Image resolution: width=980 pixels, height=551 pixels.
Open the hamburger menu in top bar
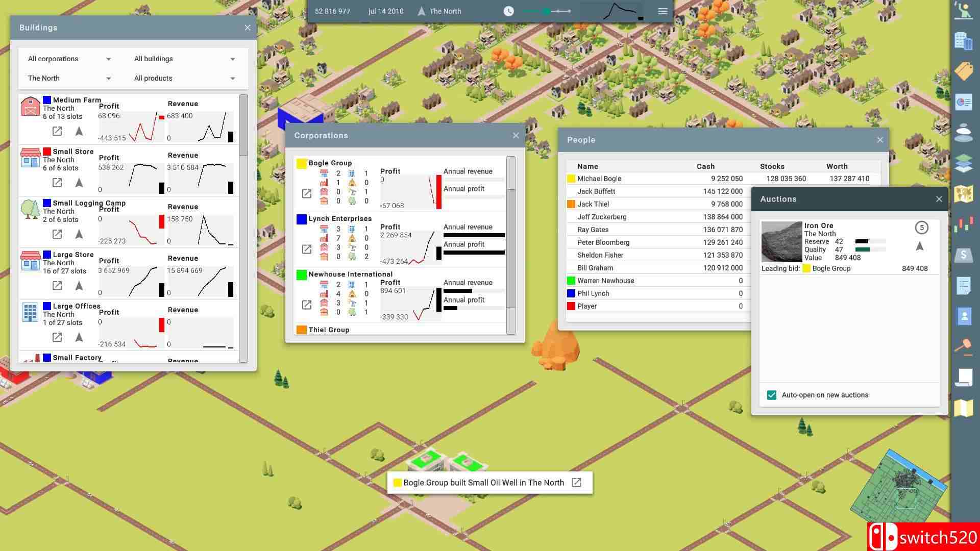[x=663, y=11]
